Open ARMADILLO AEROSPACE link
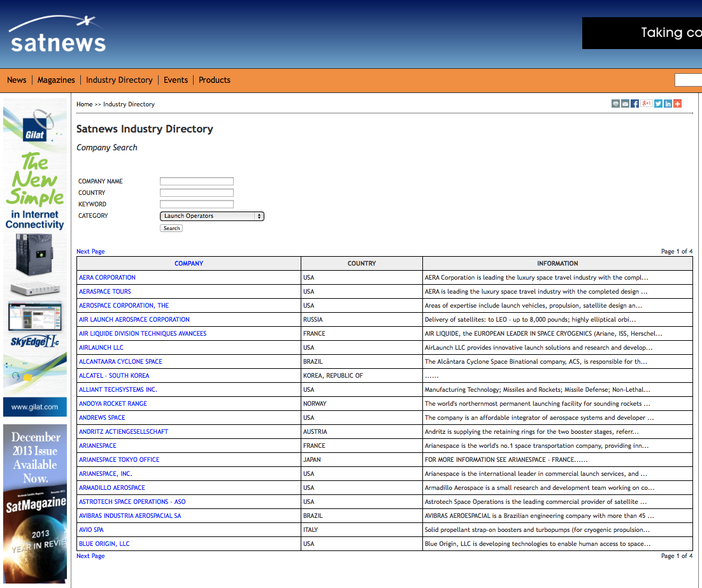The width and height of the screenshot is (702, 588). [112, 488]
